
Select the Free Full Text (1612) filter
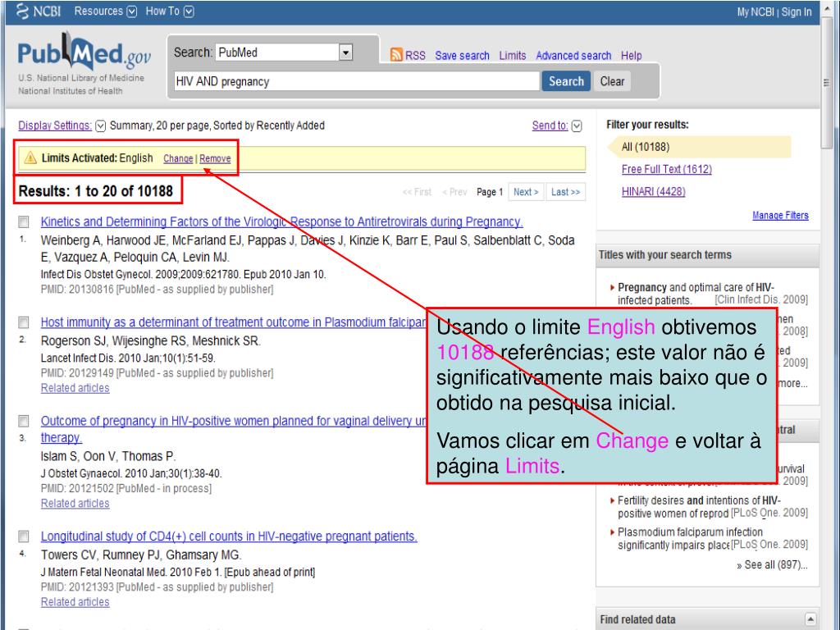click(x=666, y=169)
